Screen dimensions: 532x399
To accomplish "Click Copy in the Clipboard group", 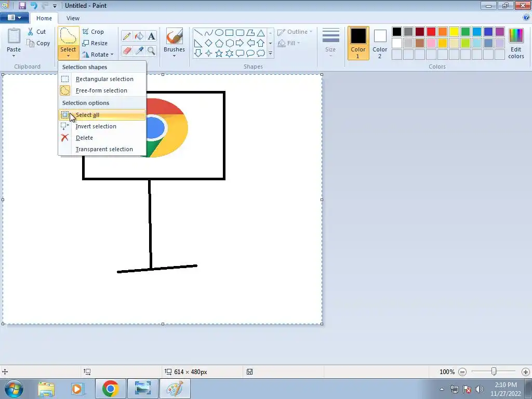I will pyautogui.click(x=38, y=43).
